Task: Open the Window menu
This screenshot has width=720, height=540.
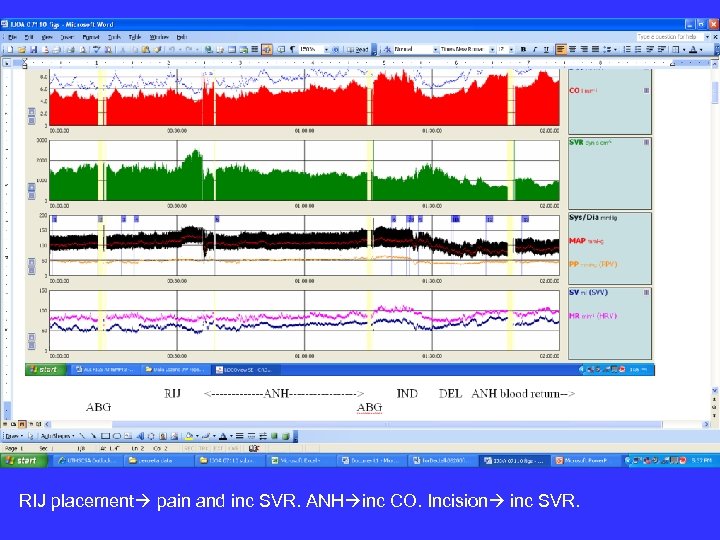Action: coord(159,37)
